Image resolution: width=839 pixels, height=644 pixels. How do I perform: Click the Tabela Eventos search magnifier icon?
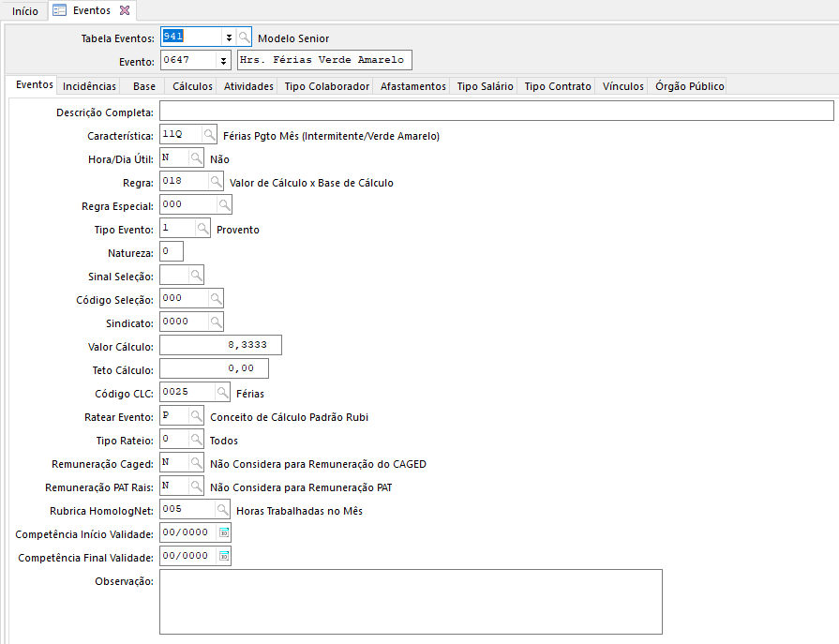coord(244,37)
